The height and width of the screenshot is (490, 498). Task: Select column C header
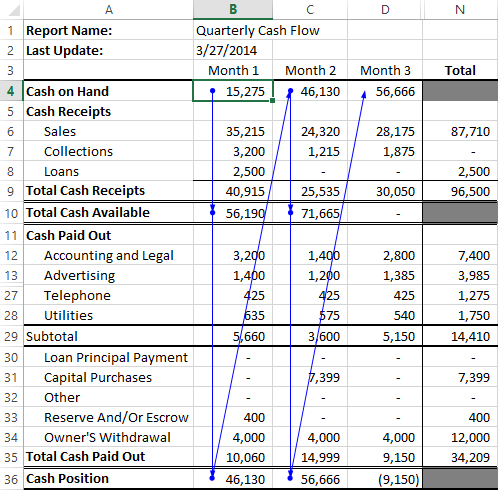310,9
